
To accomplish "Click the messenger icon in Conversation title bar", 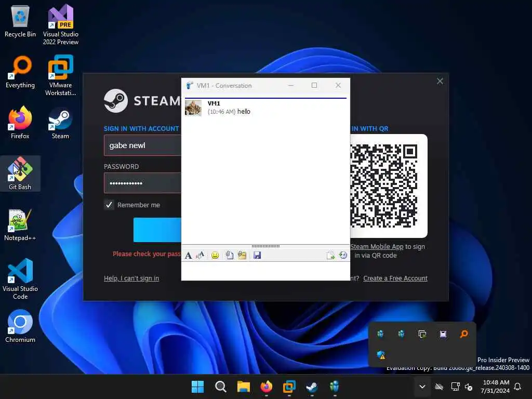I will [189, 86].
